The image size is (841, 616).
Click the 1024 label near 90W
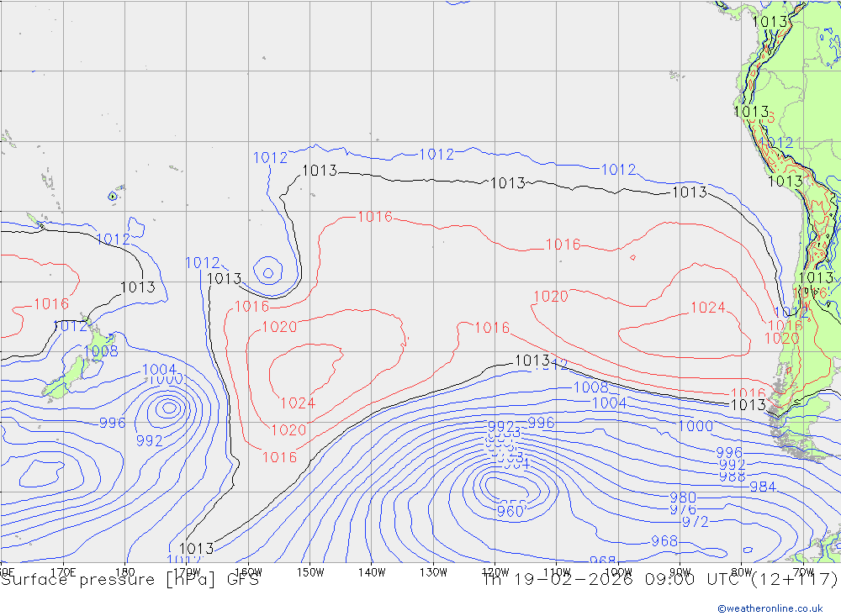click(x=707, y=308)
